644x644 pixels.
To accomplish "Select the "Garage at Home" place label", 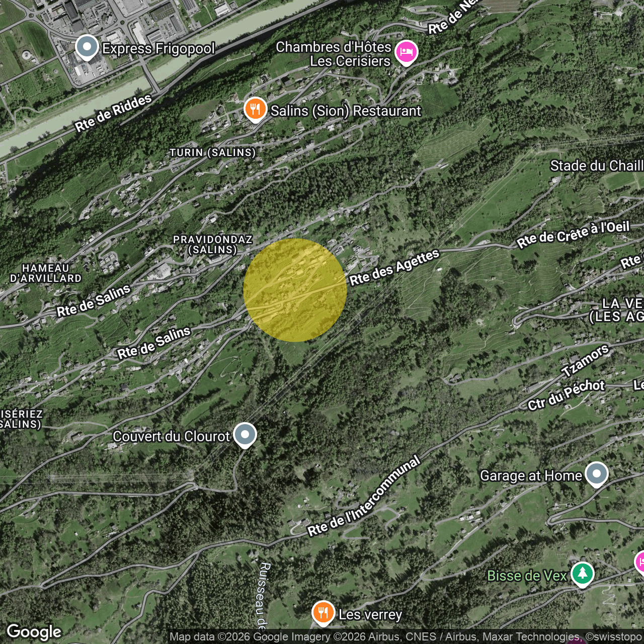I will (x=531, y=475).
